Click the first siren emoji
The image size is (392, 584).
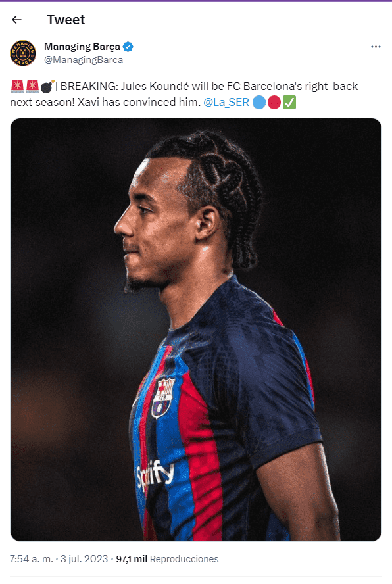pyautogui.click(x=17, y=86)
